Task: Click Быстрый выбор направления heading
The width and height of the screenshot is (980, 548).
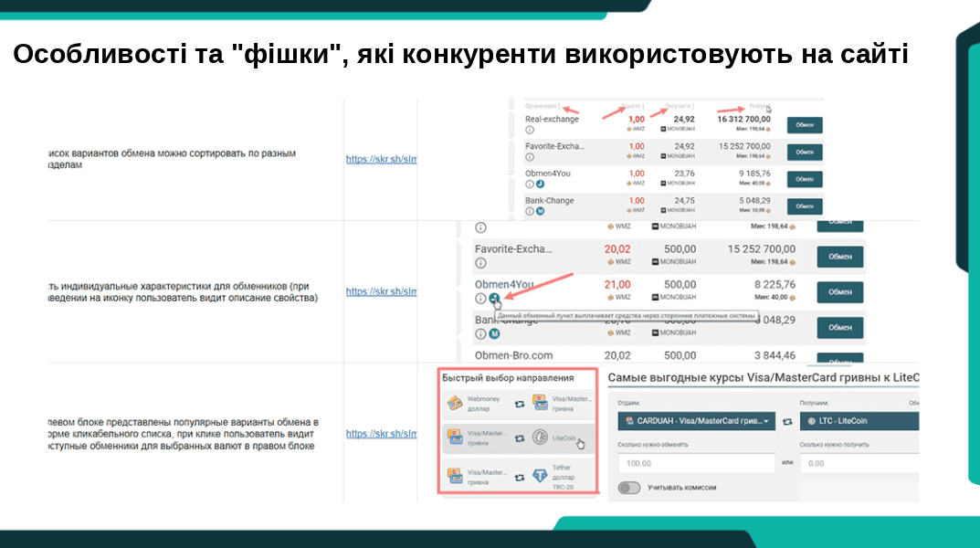Action: click(x=508, y=378)
